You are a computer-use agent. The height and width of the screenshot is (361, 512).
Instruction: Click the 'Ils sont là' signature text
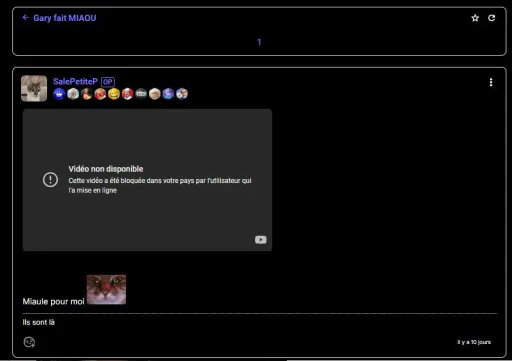(x=39, y=322)
